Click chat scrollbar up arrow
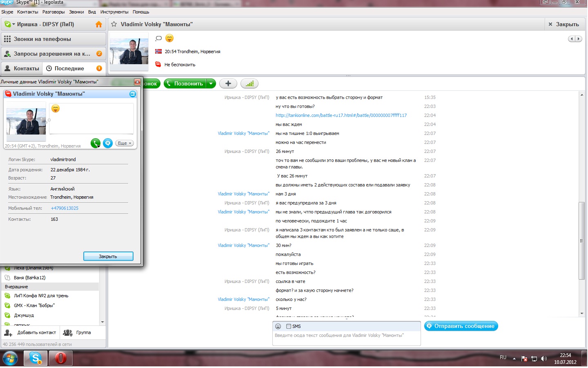The width and height of the screenshot is (588, 368). click(x=582, y=95)
